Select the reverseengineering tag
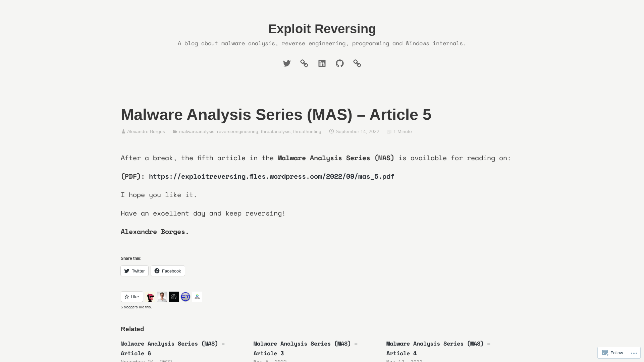 237,131
